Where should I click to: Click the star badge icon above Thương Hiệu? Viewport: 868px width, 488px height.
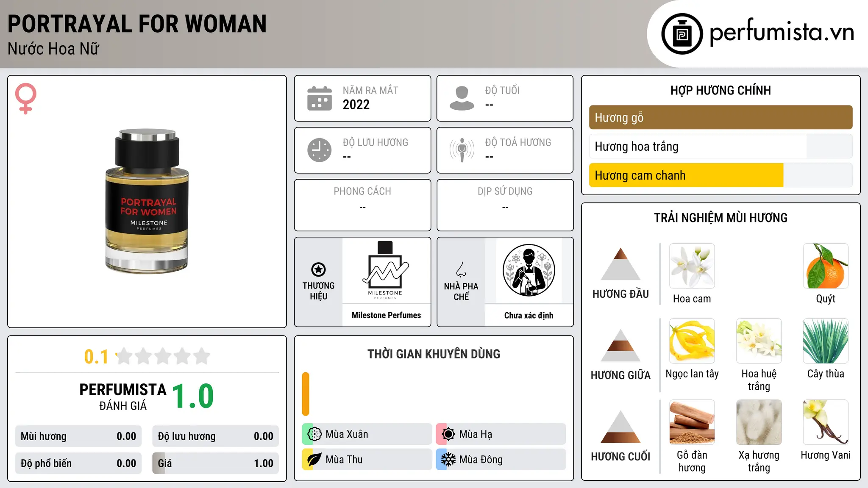coord(318,269)
